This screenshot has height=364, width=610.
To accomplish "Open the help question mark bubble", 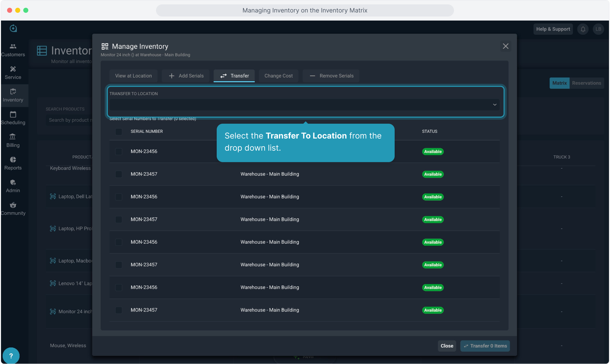I will pos(11,356).
